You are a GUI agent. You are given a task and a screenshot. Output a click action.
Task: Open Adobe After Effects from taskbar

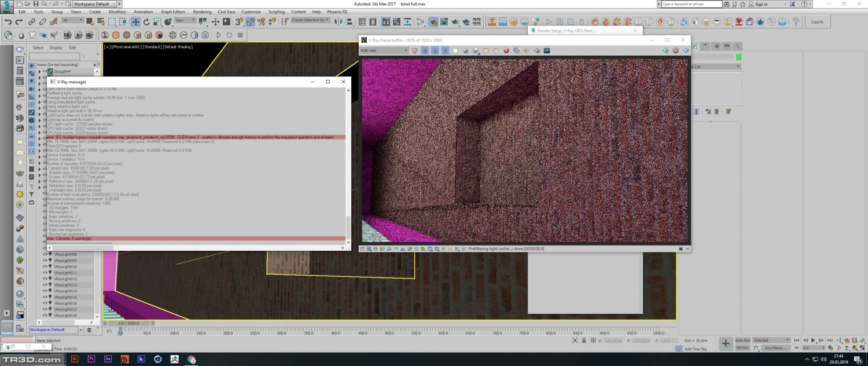pos(108,359)
